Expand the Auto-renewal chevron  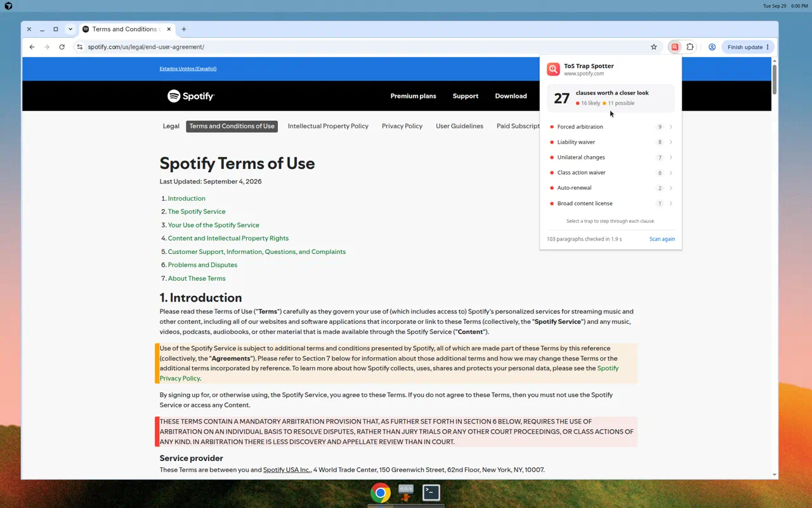click(671, 188)
